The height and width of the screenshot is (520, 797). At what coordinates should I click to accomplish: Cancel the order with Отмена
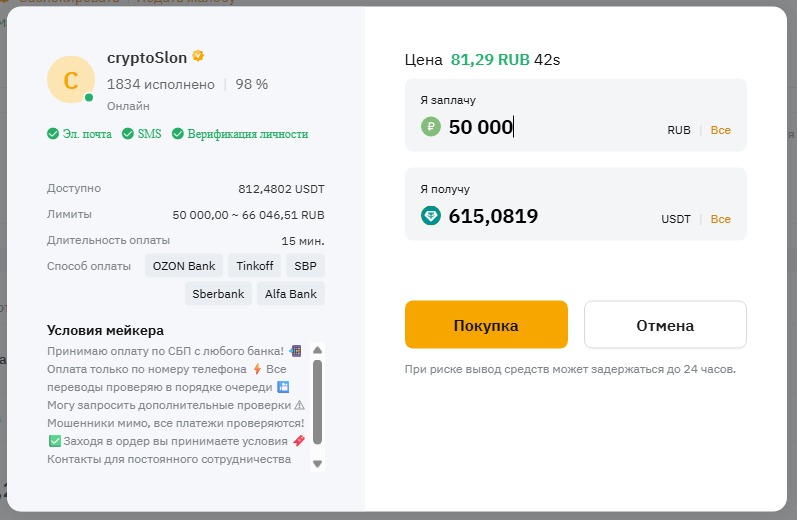(x=665, y=325)
